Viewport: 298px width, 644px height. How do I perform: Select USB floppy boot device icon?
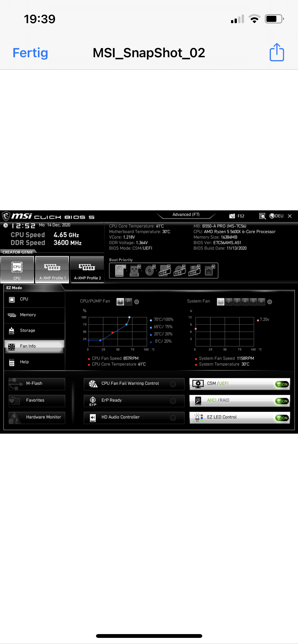[194, 271]
